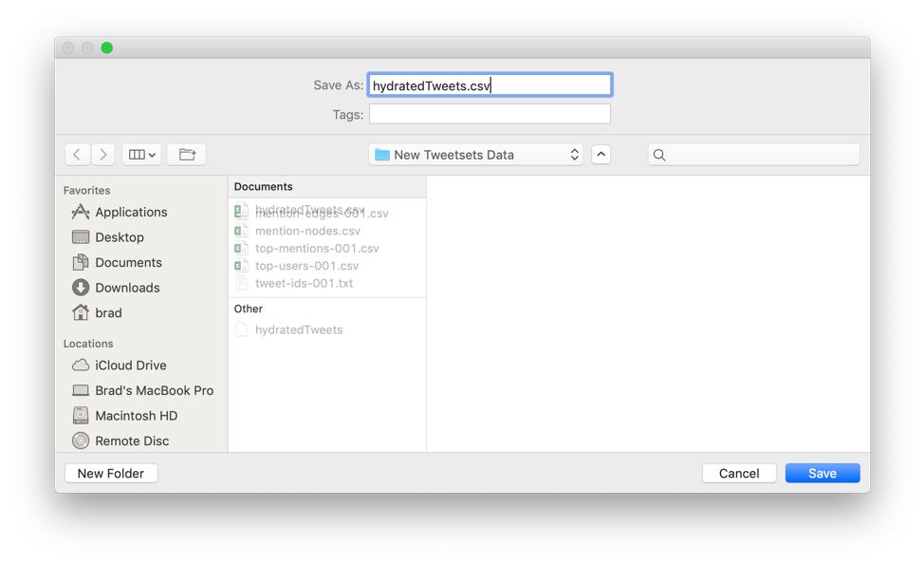Click inside the Tags input field
Viewport: 924px width, 563px height.
pos(490,114)
